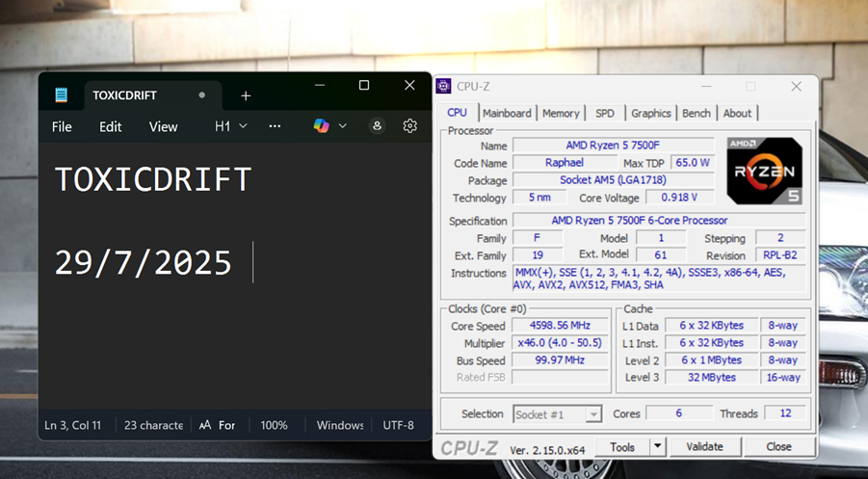Click the Validate button
The width and height of the screenshot is (868, 479).
704,447
